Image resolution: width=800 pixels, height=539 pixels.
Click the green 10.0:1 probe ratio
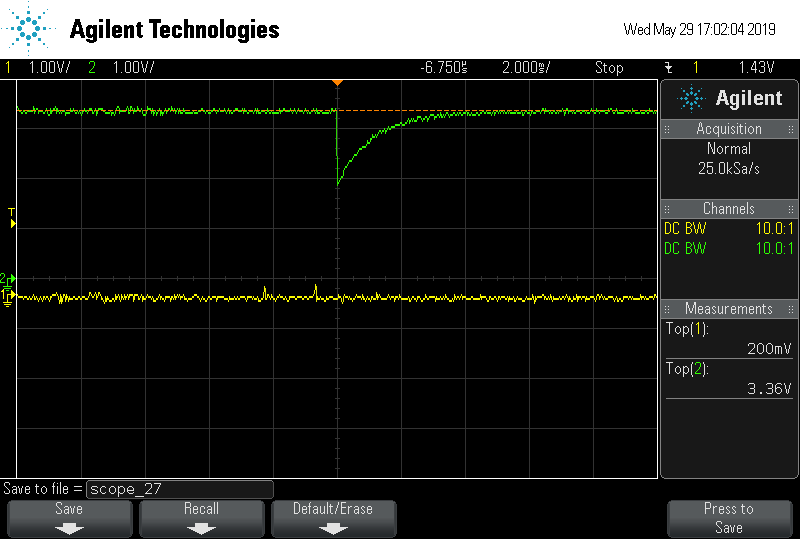(x=774, y=249)
